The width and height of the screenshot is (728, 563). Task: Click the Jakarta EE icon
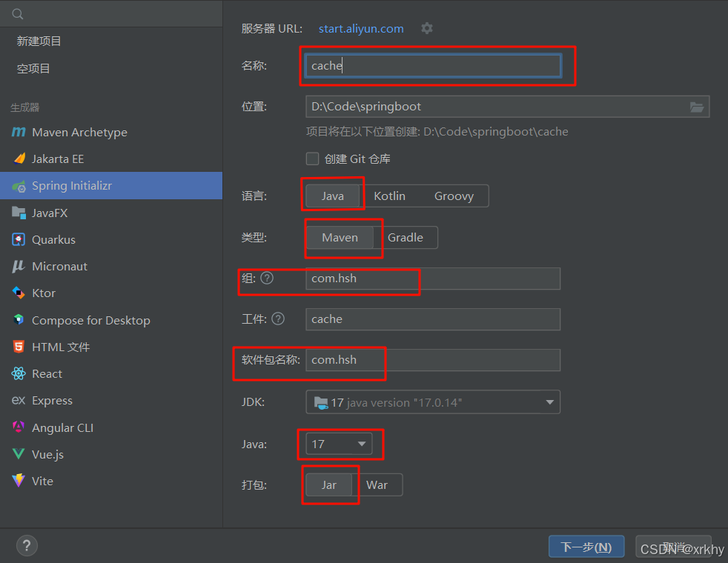[19, 159]
